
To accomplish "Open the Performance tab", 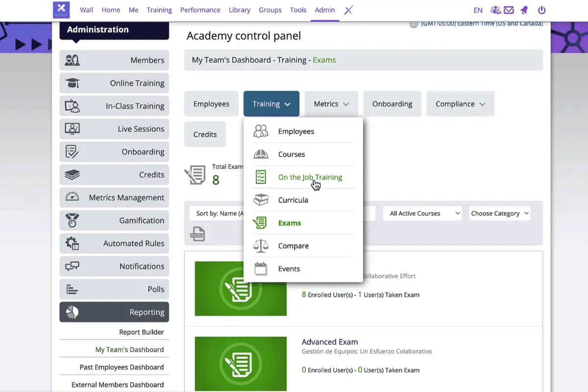I will point(200,10).
